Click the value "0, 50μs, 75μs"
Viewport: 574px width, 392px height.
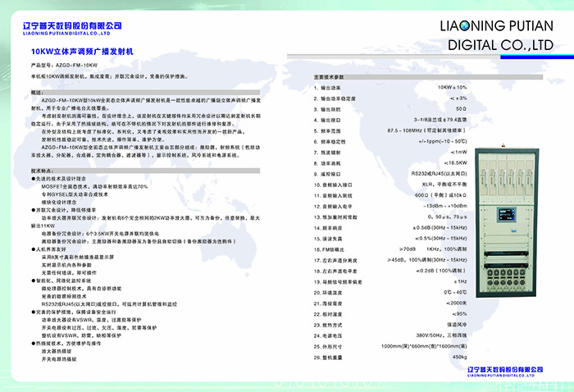(448, 217)
